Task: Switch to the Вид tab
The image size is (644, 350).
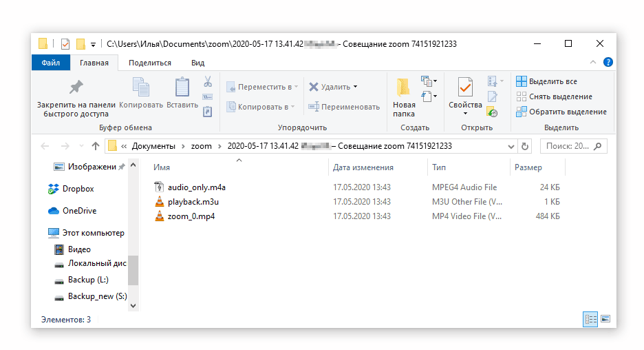Action: (x=197, y=63)
